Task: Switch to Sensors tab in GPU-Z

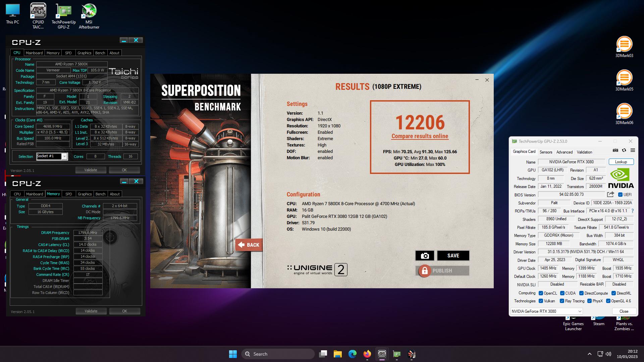Action: (x=546, y=152)
